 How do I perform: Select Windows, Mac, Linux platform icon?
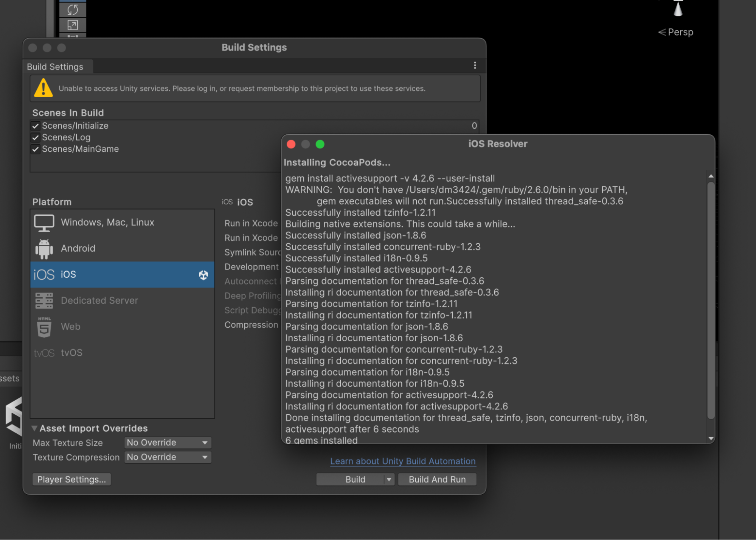(44, 223)
